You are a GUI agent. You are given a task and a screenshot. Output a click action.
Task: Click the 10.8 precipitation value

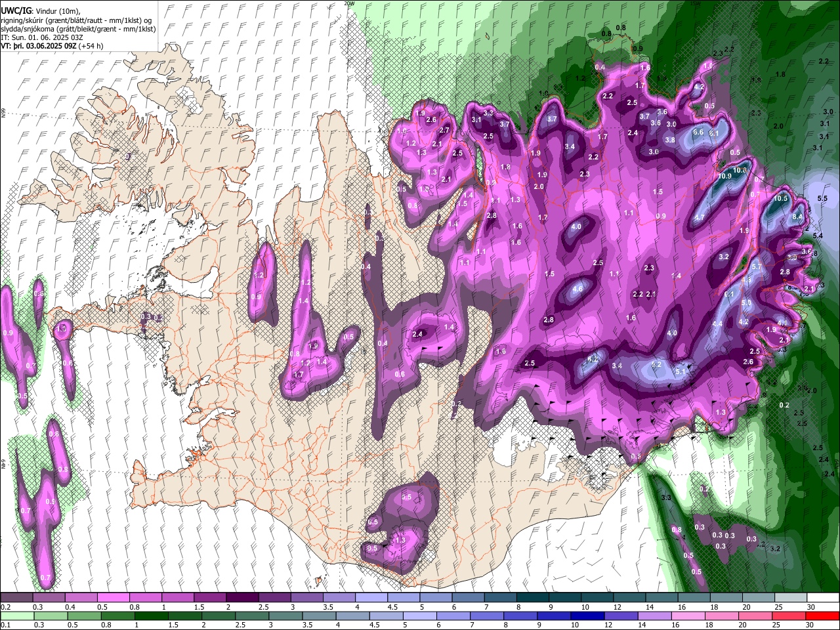click(740, 170)
